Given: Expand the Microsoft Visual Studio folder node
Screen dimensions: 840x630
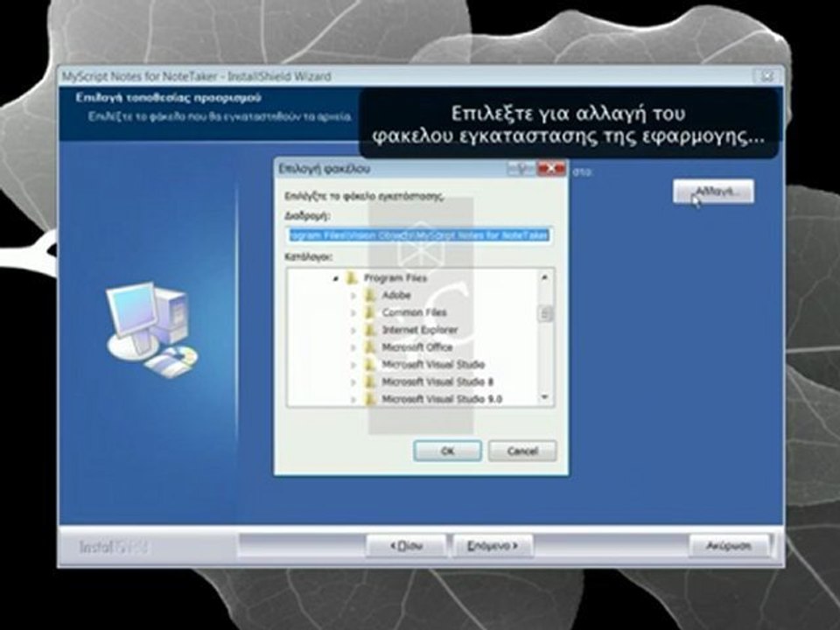Looking at the screenshot, I should click(x=353, y=365).
